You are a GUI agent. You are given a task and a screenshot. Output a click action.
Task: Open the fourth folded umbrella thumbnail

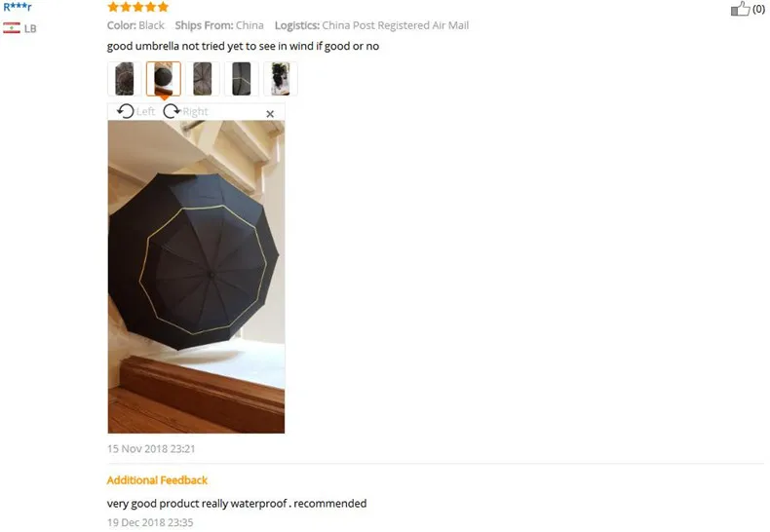pyautogui.click(x=241, y=79)
